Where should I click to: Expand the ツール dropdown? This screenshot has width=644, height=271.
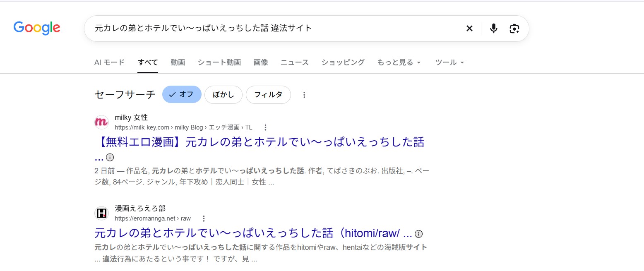click(x=450, y=62)
